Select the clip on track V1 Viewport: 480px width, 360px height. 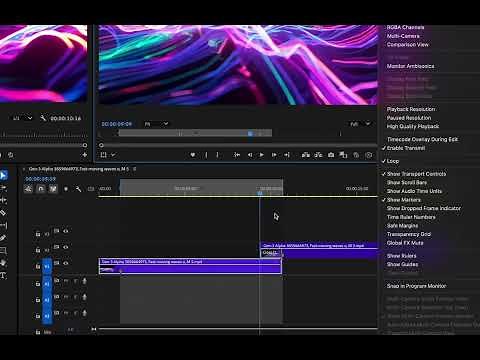(x=190, y=266)
